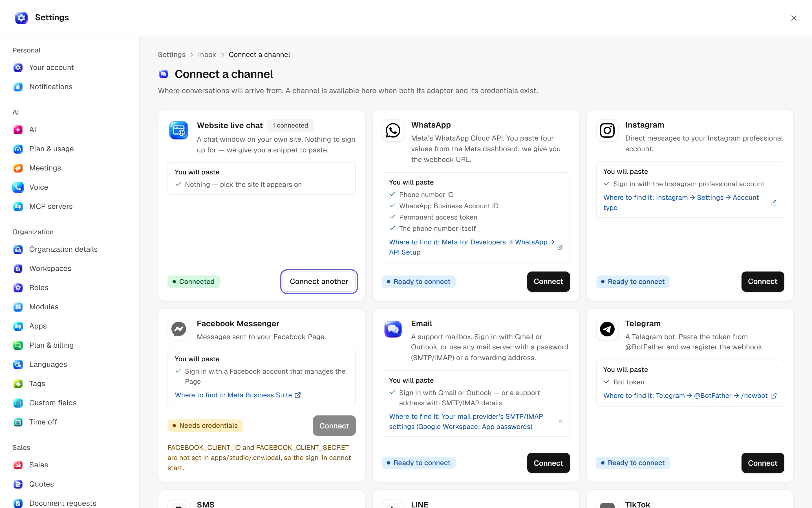Connect the Instagram channel
Image resolution: width=812 pixels, height=508 pixels.
pyautogui.click(x=762, y=282)
